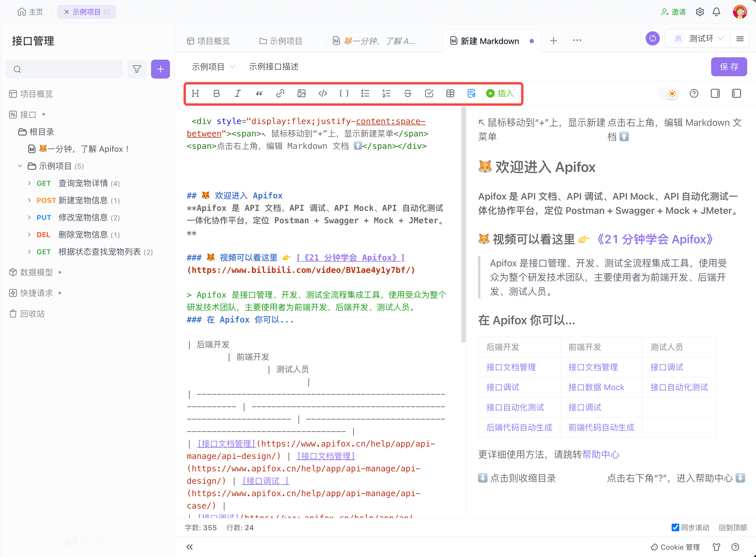Expand 快捷请求 section
This screenshot has height=557, width=756.
(60, 293)
